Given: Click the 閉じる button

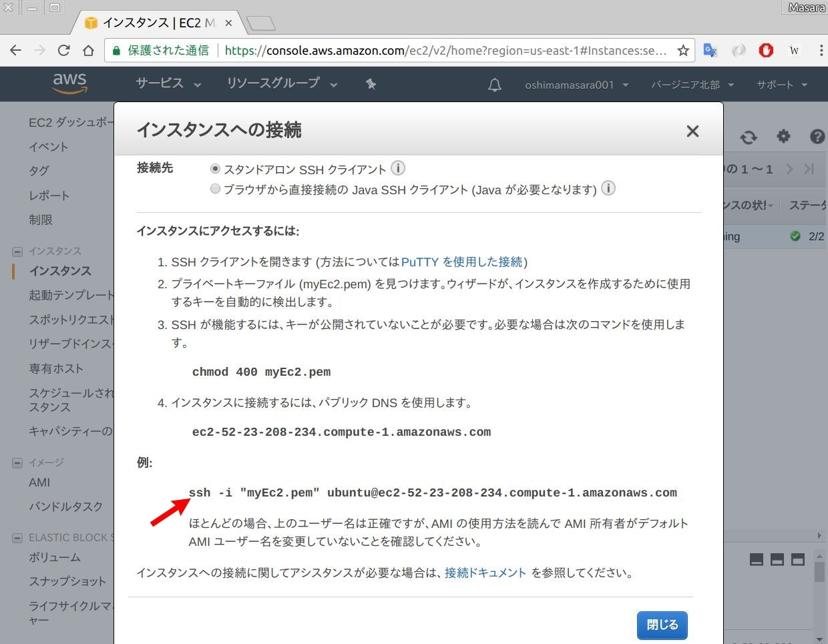Looking at the screenshot, I should (x=662, y=625).
